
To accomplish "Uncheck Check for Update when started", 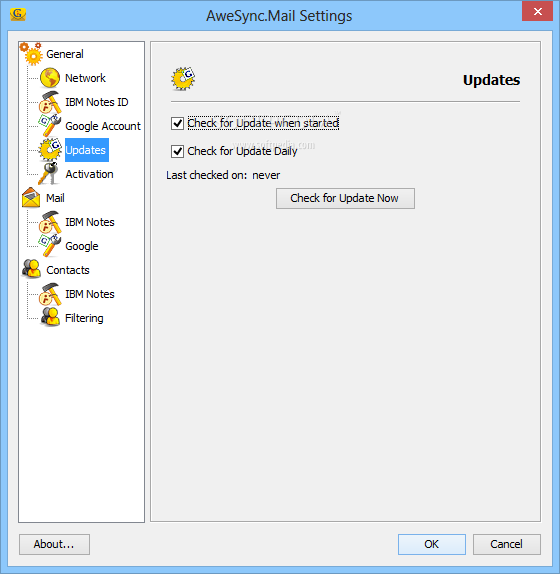I will pyautogui.click(x=178, y=123).
